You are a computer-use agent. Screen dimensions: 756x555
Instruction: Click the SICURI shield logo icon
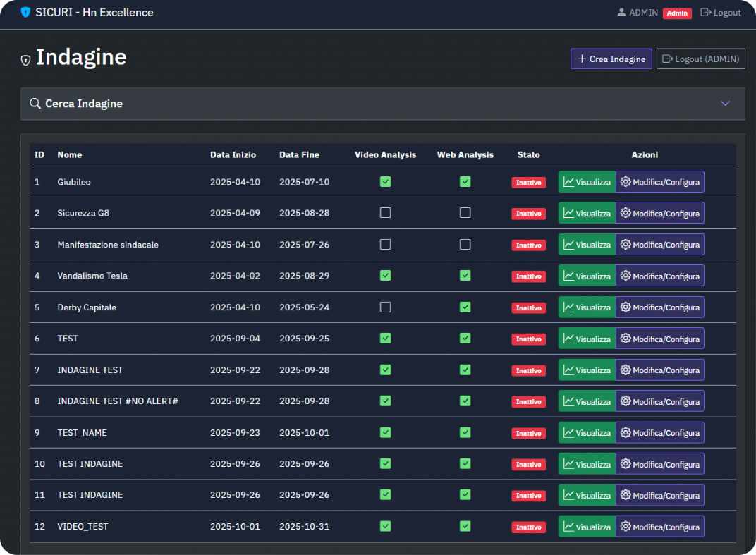point(26,12)
